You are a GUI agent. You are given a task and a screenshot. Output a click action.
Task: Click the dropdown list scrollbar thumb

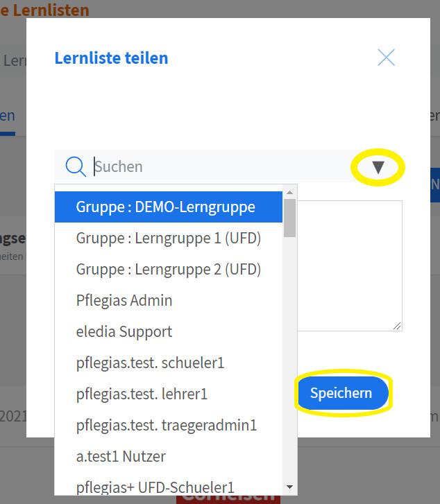(290, 218)
